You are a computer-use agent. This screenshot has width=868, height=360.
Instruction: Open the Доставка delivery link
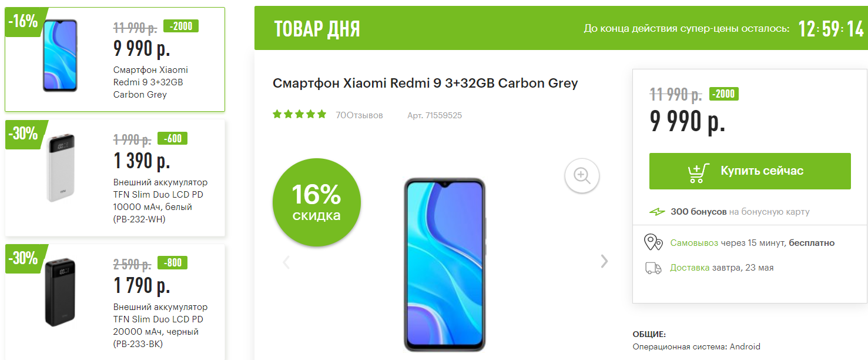pos(690,268)
